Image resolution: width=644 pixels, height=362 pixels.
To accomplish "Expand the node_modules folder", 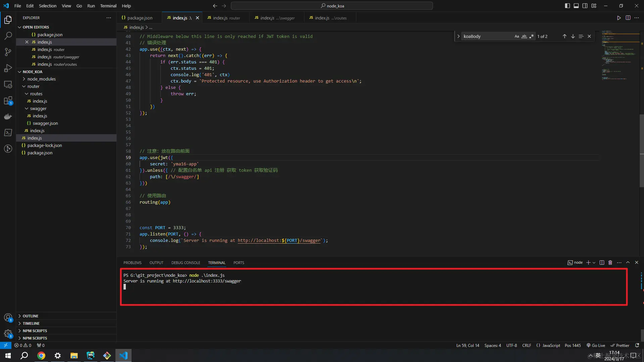I will coord(42,79).
